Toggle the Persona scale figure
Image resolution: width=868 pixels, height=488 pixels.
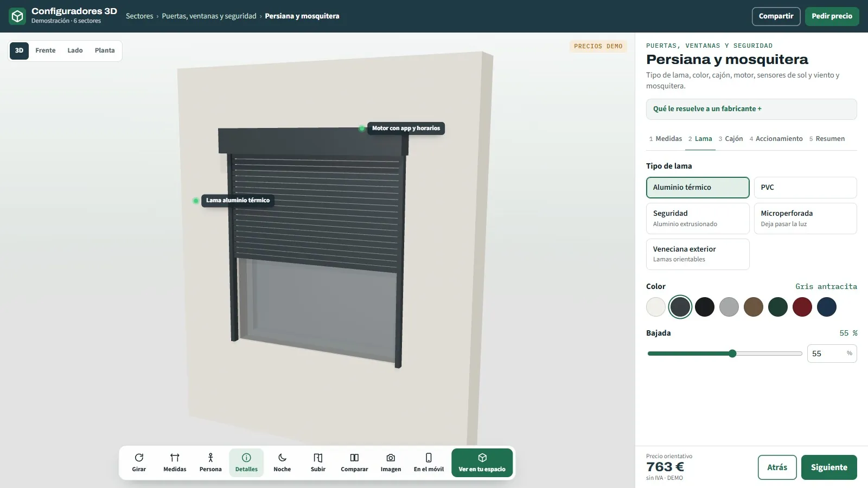pos(210,463)
